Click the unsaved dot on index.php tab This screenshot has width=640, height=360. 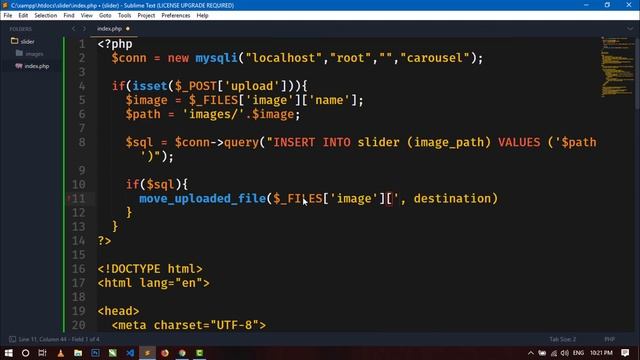[x=128, y=29]
